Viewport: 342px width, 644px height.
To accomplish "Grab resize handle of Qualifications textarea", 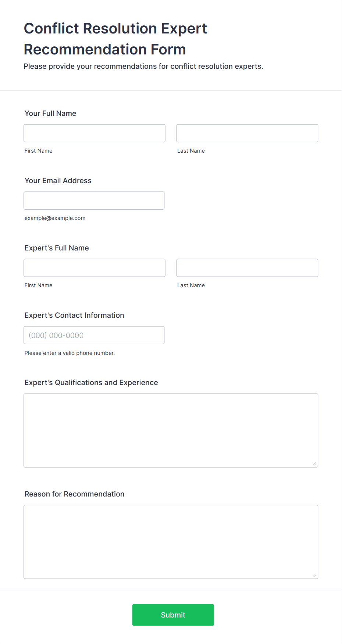I will pos(314,464).
